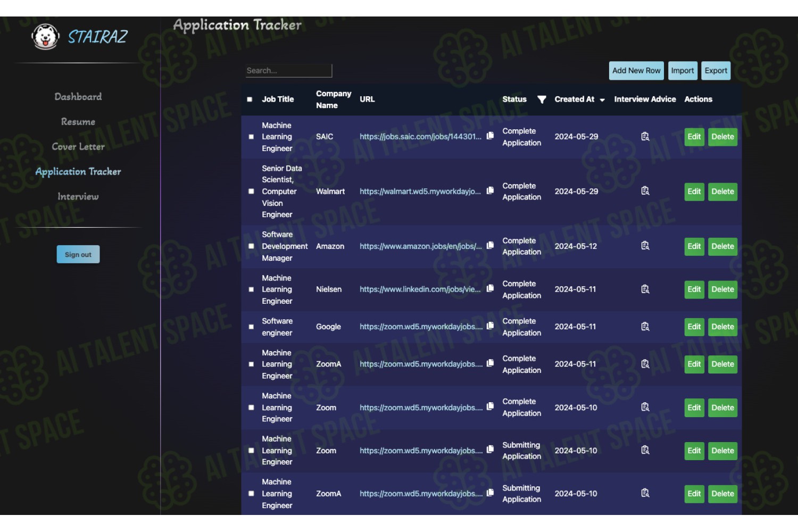
Task: Click the Status column header
Action: point(514,99)
